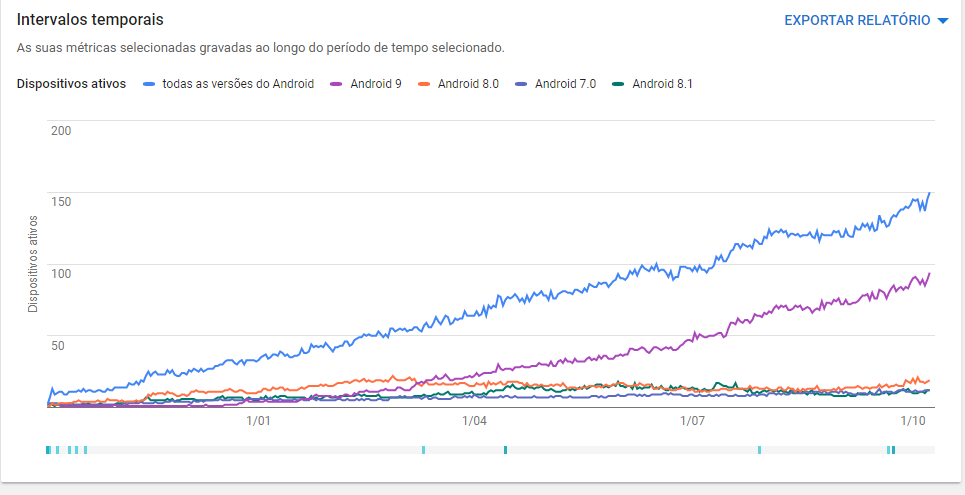Click the Intervalos temporais heading
Image resolution: width=965 pixels, height=495 pixels.
(90, 20)
